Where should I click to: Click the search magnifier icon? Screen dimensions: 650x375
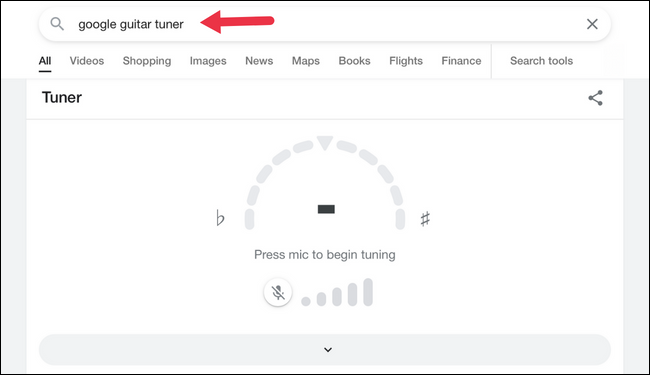57,24
